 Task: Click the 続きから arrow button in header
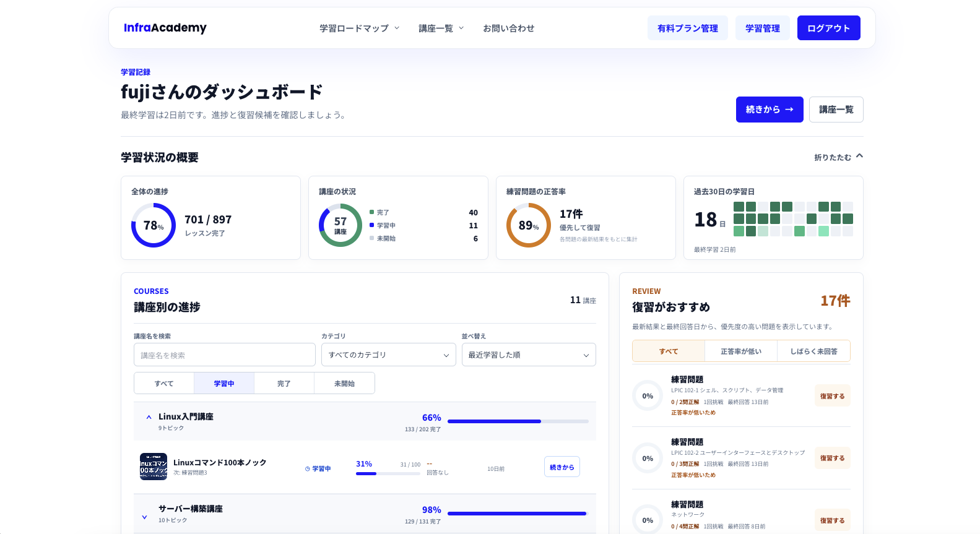click(x=770, y=110)
